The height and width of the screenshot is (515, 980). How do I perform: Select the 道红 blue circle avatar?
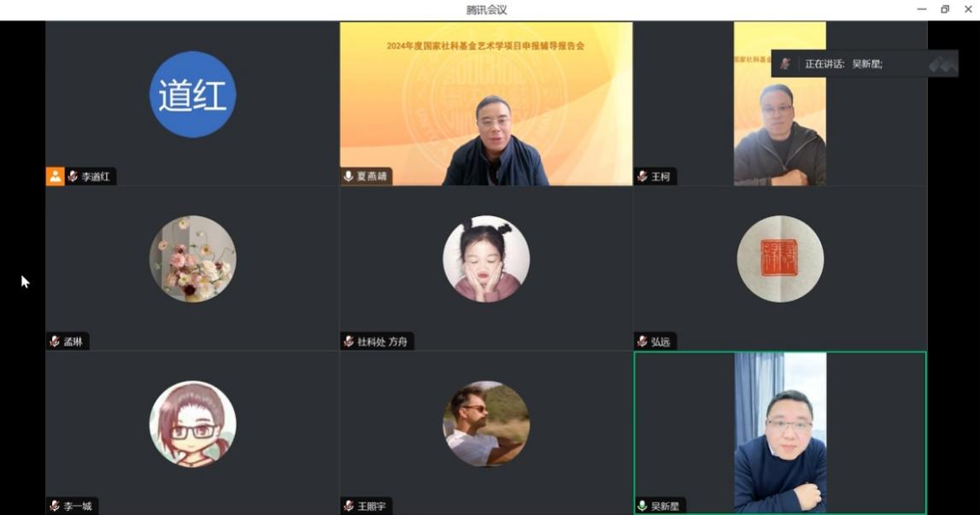point(192,95)
